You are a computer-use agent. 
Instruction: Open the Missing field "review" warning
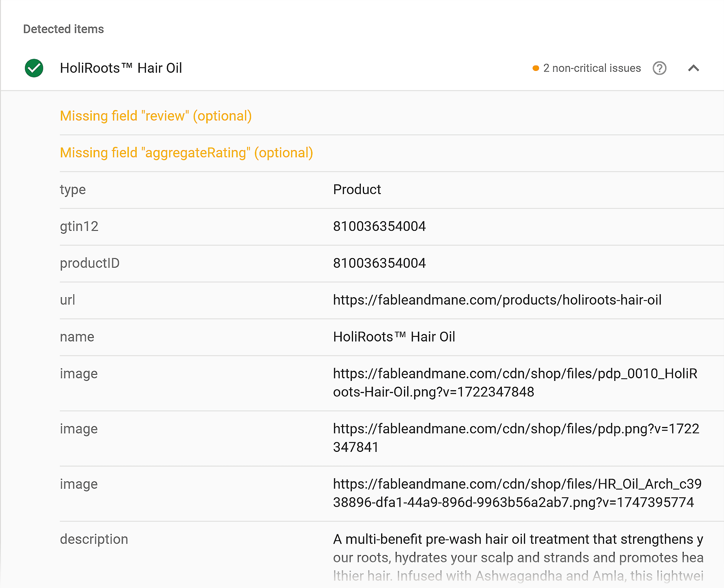coord(156,116)
